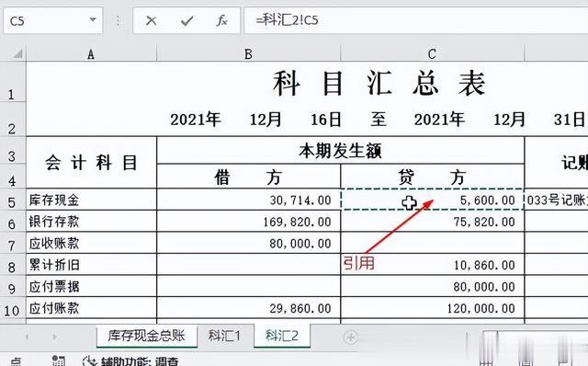Switch to the 库存现金总账 sheet tab

[x=147, y=336]
